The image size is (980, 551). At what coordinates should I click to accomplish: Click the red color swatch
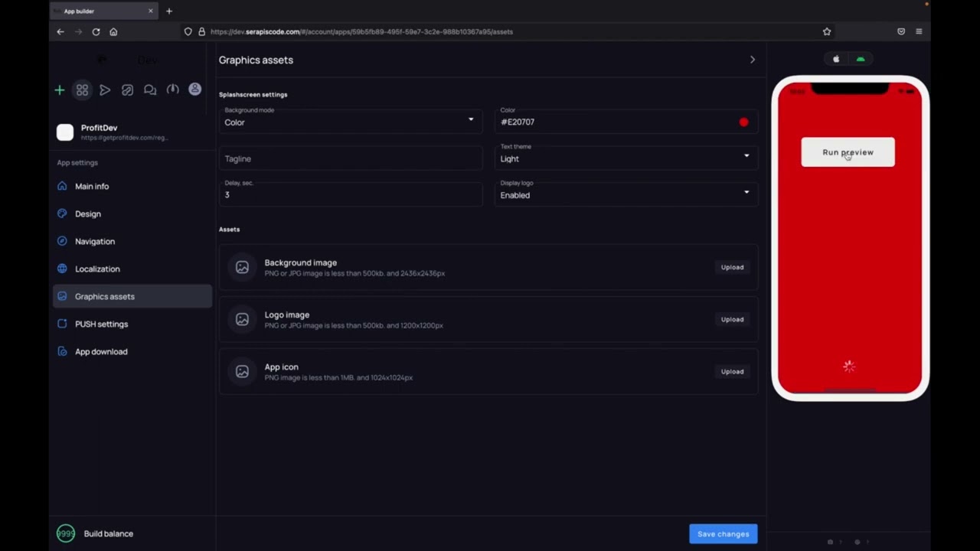point(743,122)
